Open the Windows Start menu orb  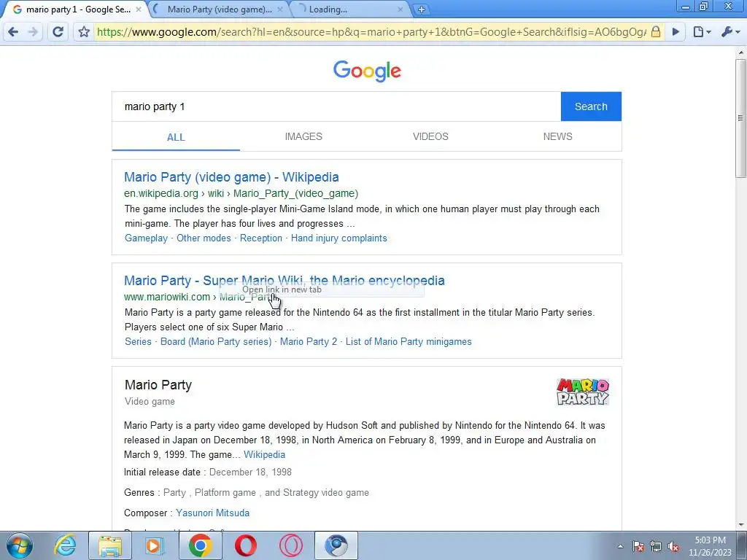[19, 545]
